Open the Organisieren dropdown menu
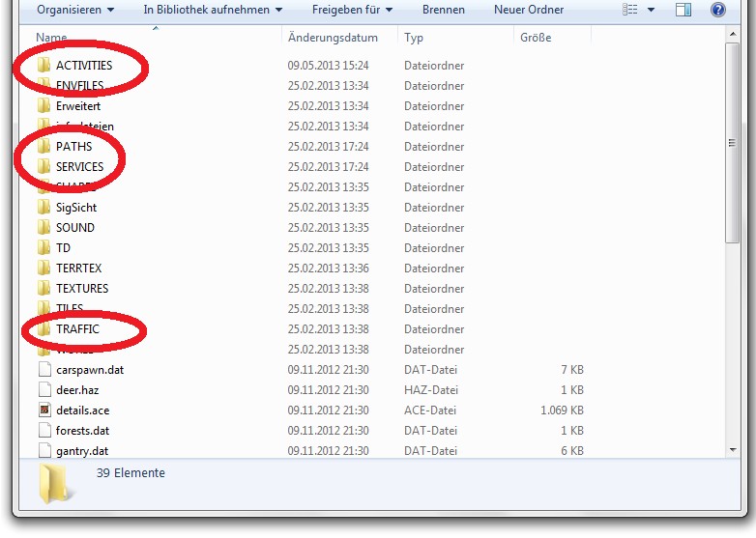This screenshot has height=538, width=756. [74, 10]
